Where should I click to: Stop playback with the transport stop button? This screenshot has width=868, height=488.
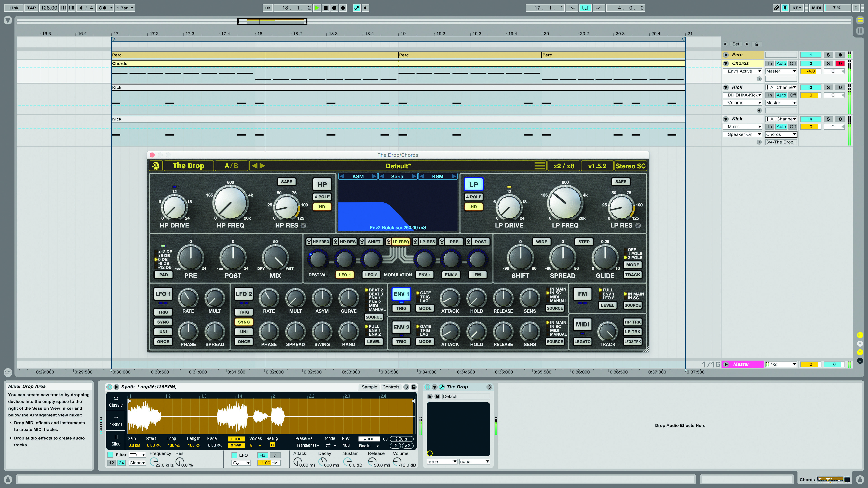(x=326, y=8)
